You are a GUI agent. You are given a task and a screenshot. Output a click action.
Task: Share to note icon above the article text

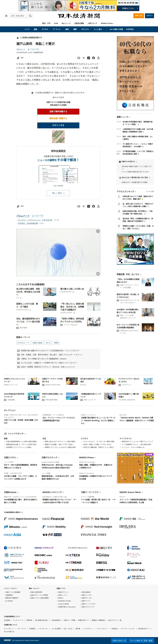84,58
